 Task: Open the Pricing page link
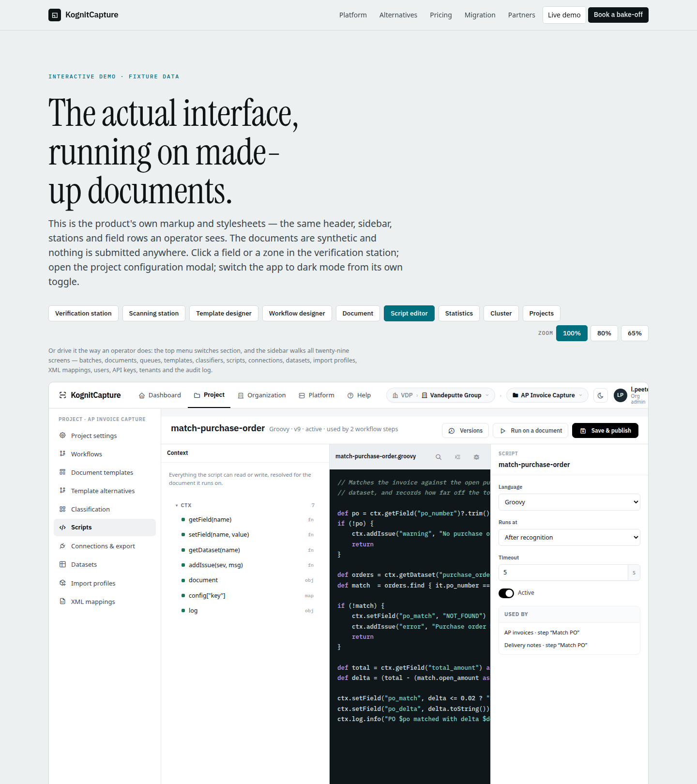coord(441,15)
